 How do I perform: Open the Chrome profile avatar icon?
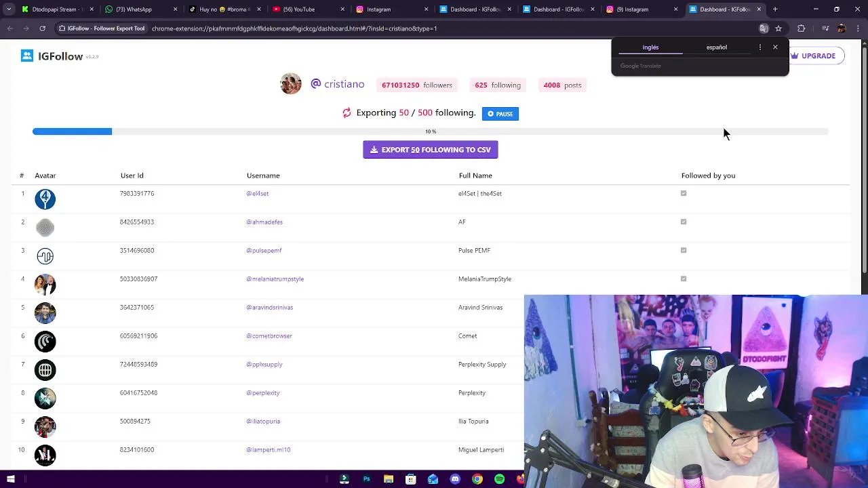(x=842, y=28)
